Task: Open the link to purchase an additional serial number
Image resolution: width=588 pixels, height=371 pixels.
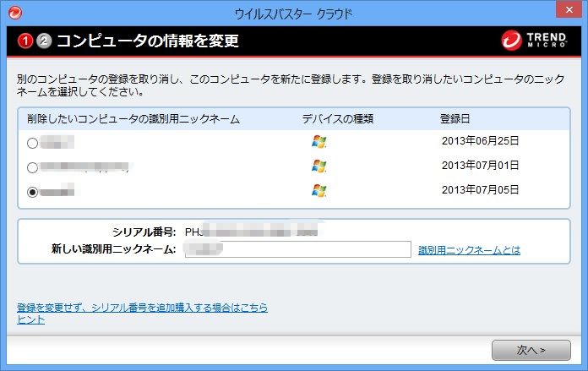Action: (x=142, y=308)
